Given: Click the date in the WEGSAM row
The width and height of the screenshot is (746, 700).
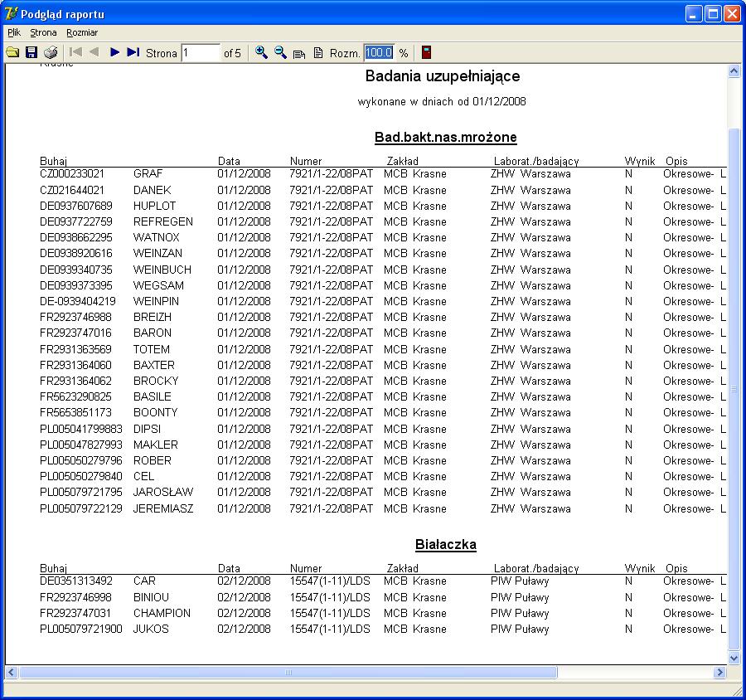Looking at the screenshot, I should tap(244, 285).
